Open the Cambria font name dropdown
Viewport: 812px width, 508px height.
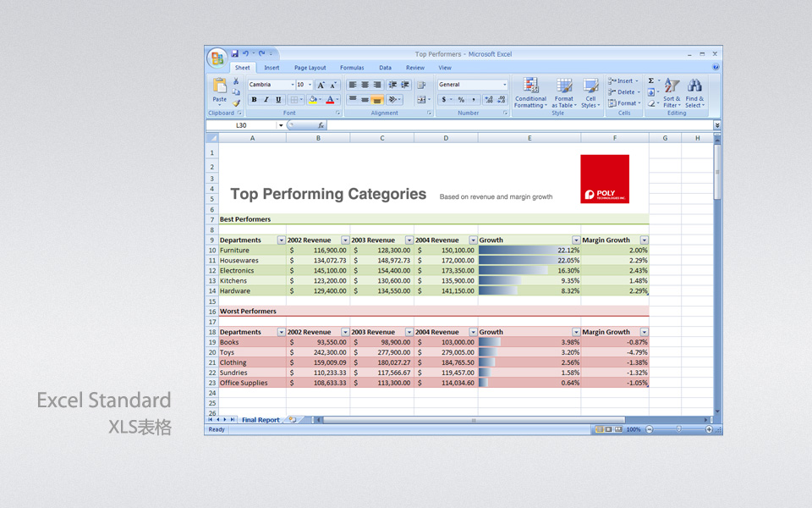293,85
